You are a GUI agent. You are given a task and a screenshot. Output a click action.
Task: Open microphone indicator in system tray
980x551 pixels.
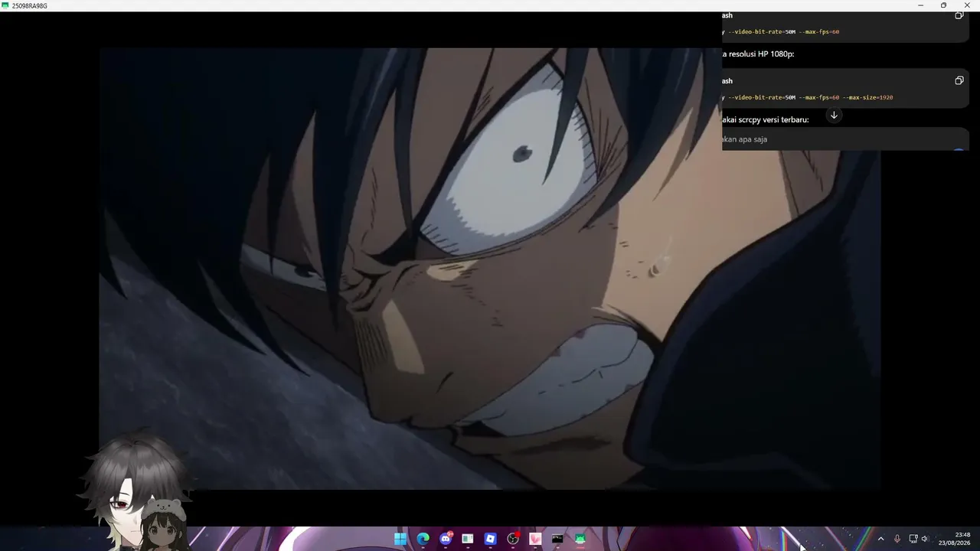click(897, 539)
